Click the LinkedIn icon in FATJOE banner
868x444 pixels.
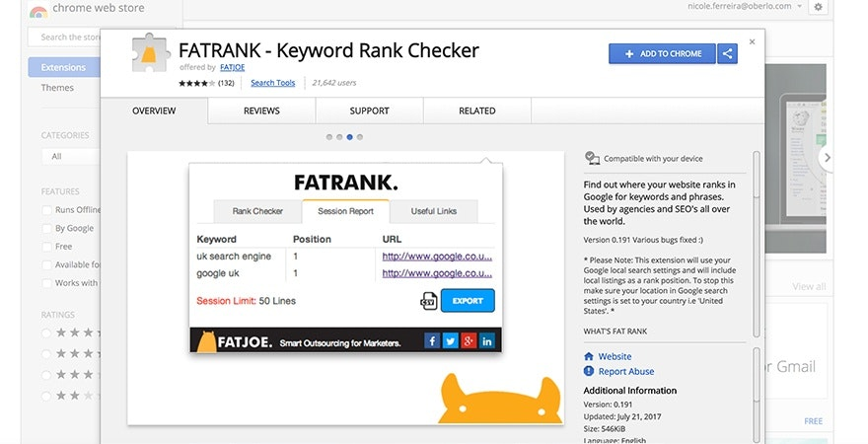(486, 341)
